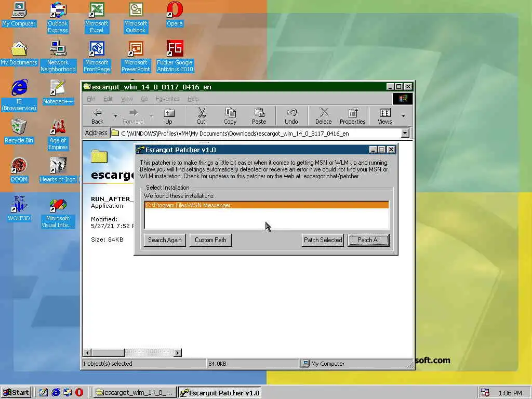Launch Outlook Express from Quick Launch

point(68,393)
